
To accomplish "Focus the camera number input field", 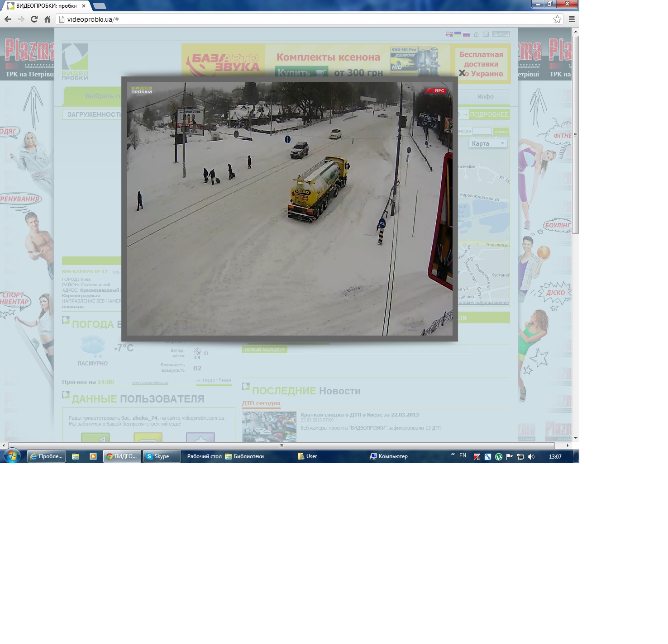I will [482, 131].
